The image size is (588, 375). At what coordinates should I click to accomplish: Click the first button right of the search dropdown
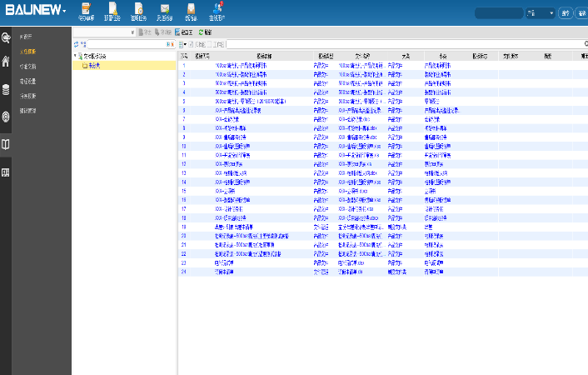click(566, 13)
